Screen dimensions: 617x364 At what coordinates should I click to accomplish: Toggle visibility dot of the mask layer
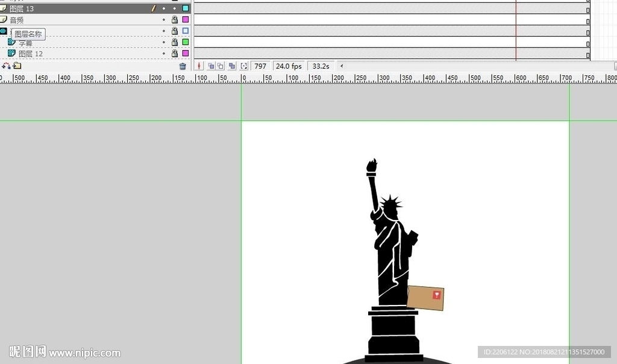coord(164,31)
